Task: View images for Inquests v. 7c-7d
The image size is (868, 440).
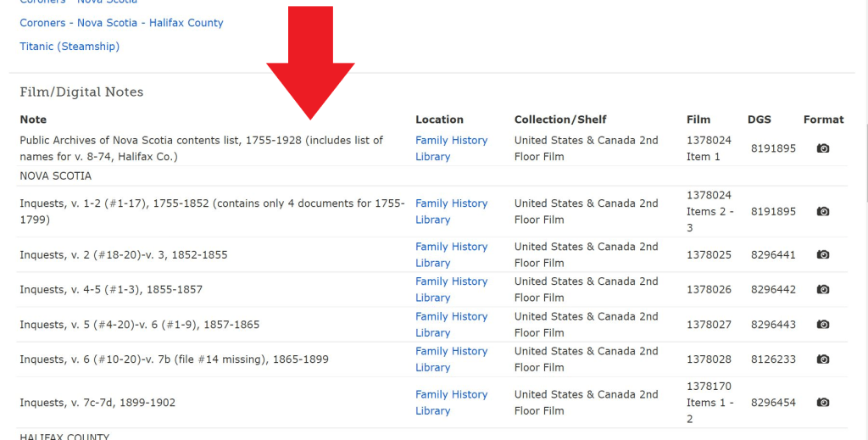Action: (822, 403)
